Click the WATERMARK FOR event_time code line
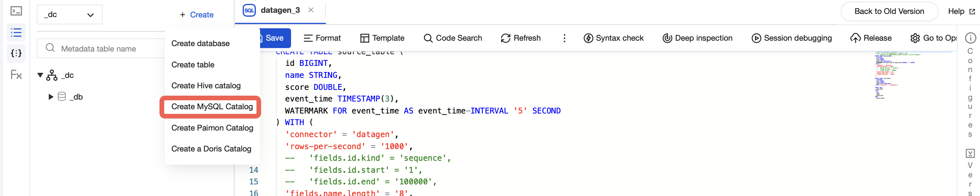This screenshot has height=196, width=980. point(423,111)
